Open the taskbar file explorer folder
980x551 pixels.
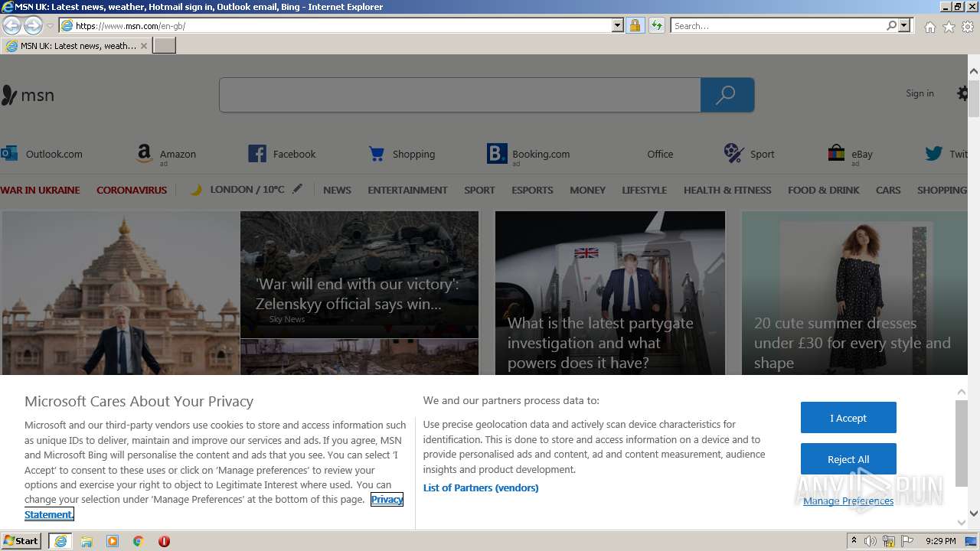coord(87,541)
